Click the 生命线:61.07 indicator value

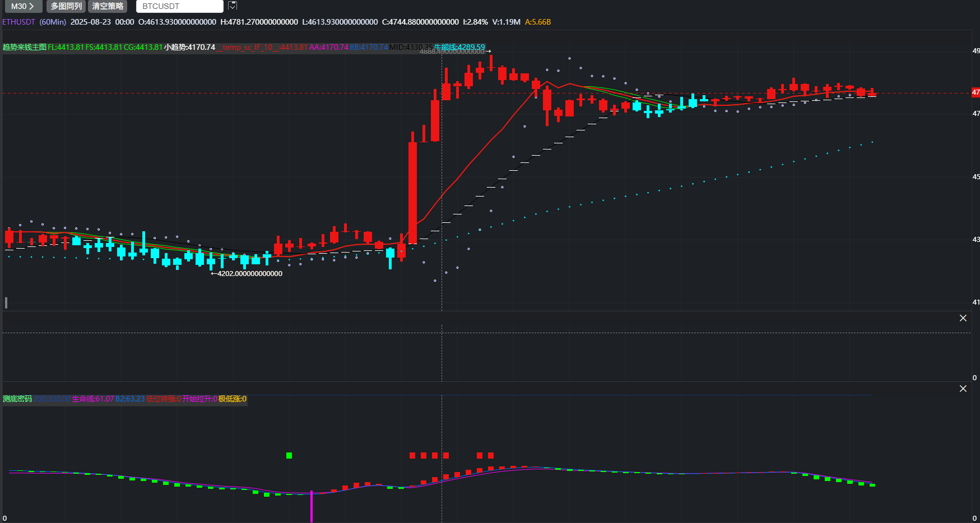tap(93, 399)
